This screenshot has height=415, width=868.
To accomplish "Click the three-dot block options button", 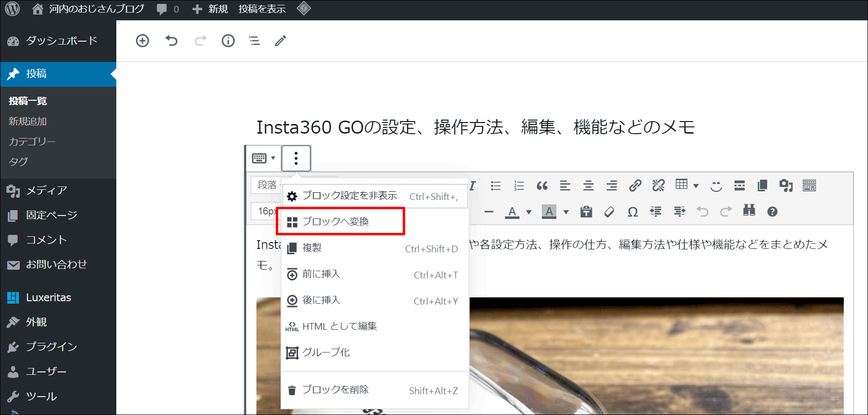I will point(296,158).
